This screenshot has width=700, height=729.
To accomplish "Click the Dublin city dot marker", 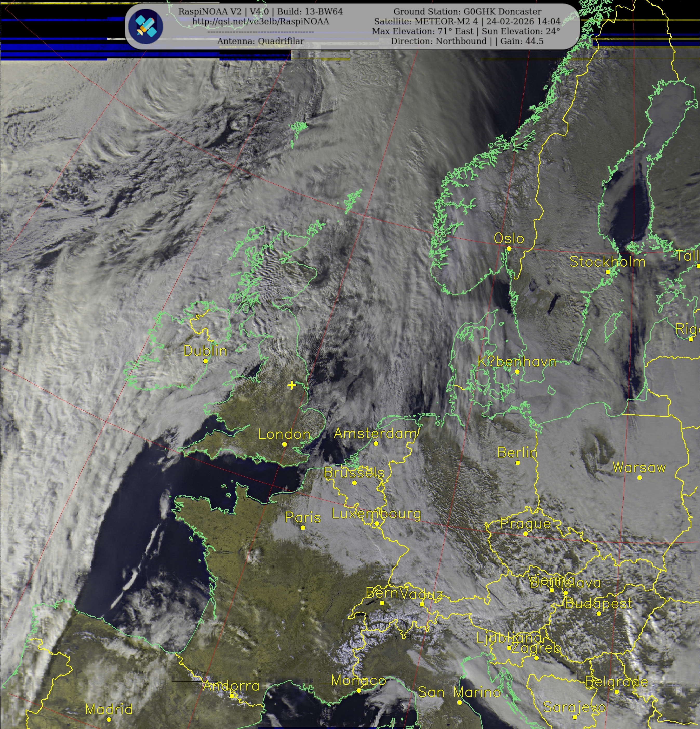I will pos(205,361).
